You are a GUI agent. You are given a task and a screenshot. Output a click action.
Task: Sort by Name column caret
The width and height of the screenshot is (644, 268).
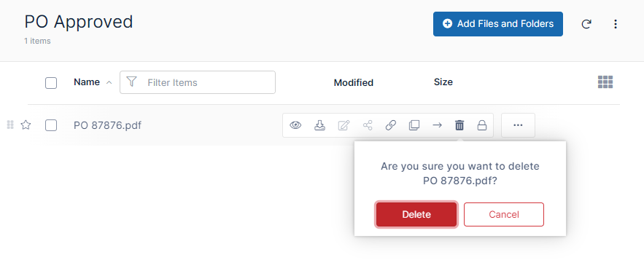tap(109, 82)
